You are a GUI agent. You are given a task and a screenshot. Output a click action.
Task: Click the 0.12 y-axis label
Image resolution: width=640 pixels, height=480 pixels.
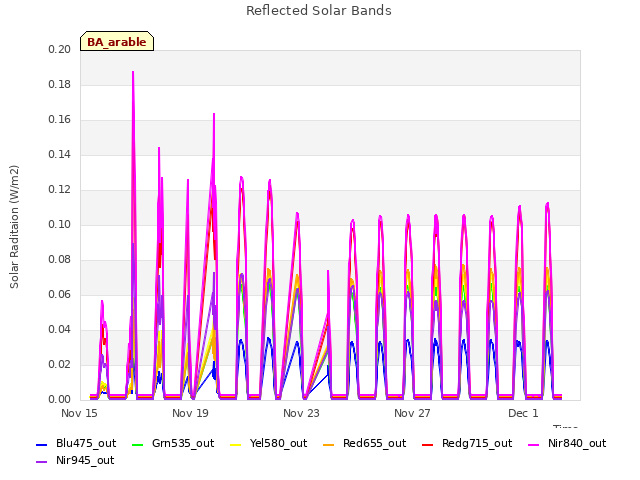click(x=60, y=189)
